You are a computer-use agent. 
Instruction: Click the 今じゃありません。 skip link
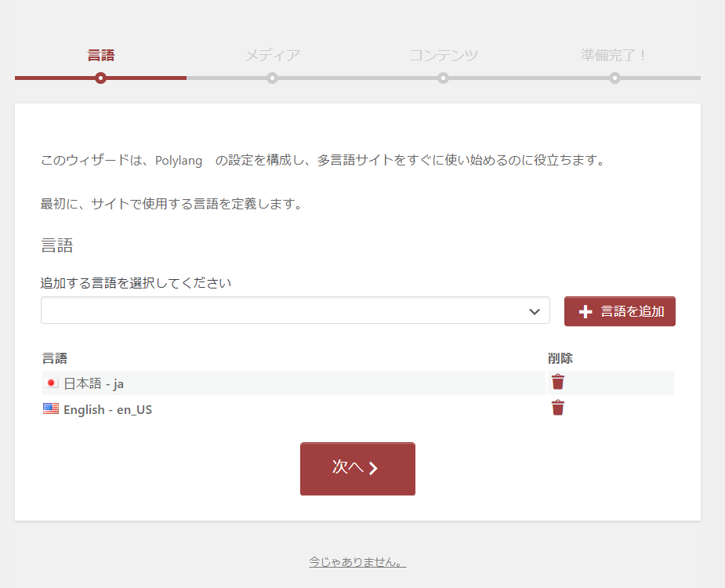pos(357,562)
